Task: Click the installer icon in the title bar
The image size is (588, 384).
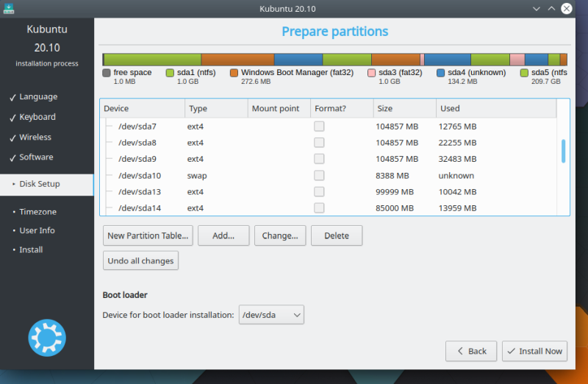Action: pyautogui.click(x=9, y=8)
